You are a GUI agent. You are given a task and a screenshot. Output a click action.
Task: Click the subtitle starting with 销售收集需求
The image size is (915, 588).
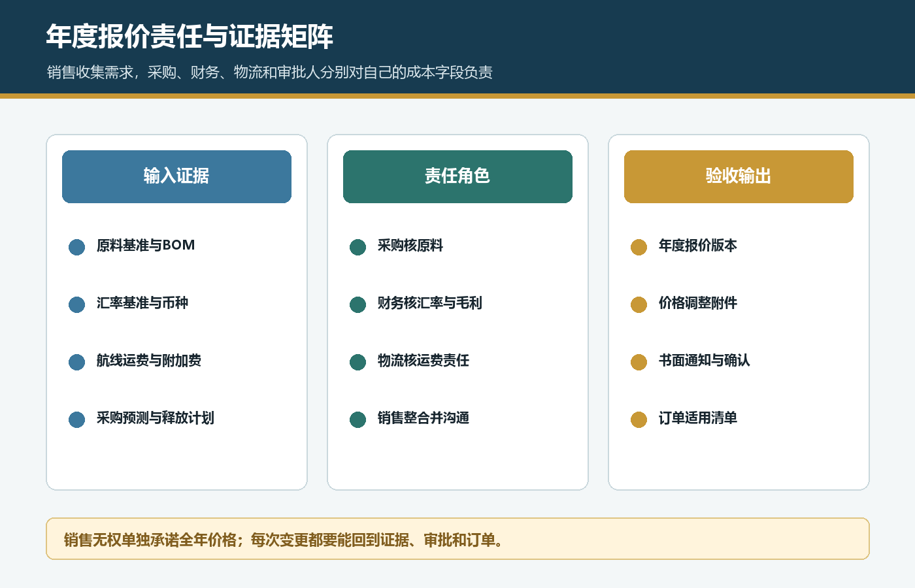[x=270, y=72]
